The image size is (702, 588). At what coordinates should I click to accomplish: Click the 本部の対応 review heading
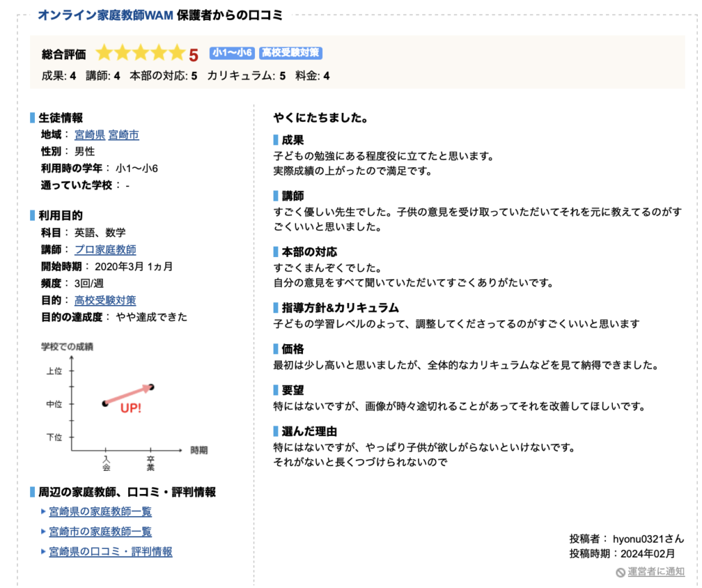pos(309,252)
